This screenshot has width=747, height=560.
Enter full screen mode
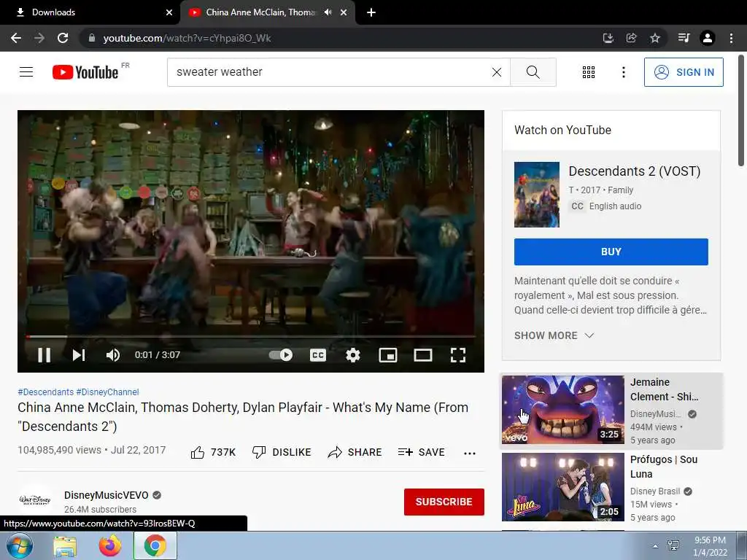(x=458, y=355)
